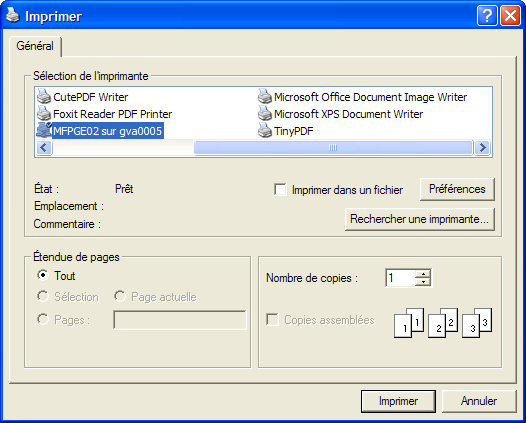The width and height of the screenshot is (526, 423).
Task: Open the Général tab
Action: pyautogui.click(x=35, y=46)
